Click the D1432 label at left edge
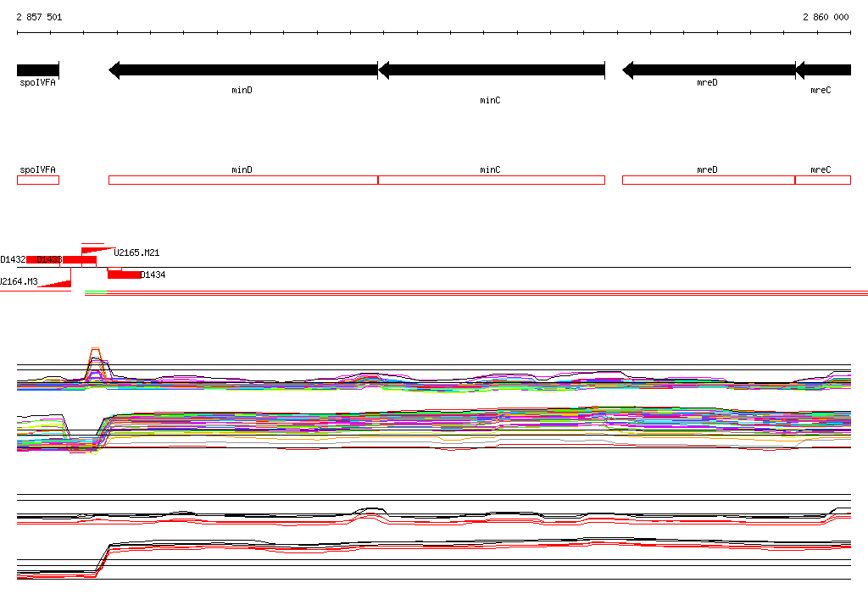Image resolution: width=868 pixels, height=605 pixels. (x=13, y=259)
